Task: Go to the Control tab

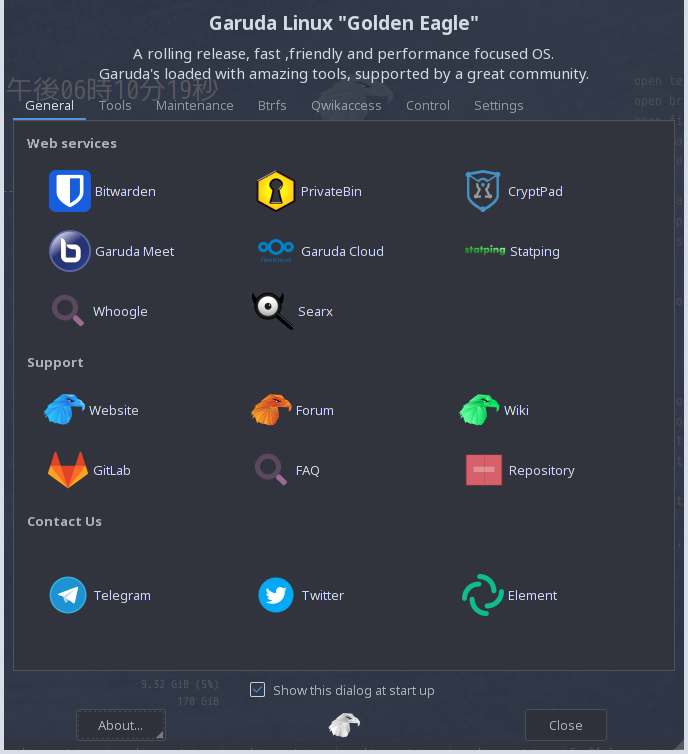Action: tap(428, 105)
